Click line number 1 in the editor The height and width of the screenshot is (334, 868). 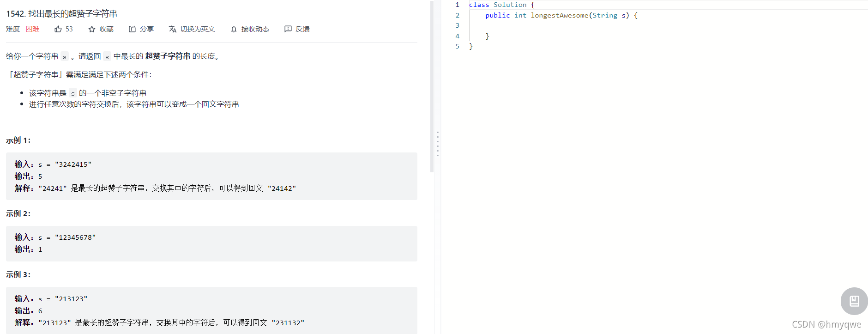click(458, 5)
